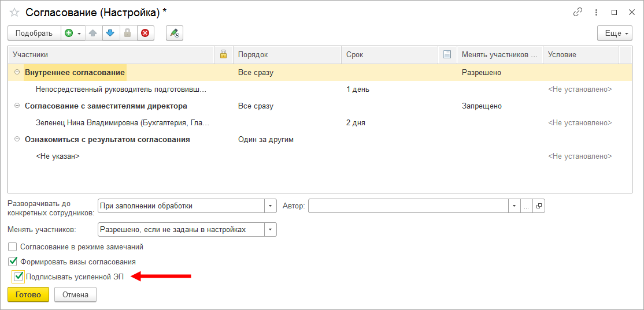This screenshot has height=310, width=644.
Task: Enable Согласование в режиме замечаний checkbox
Action: click(x=13, y=247)
